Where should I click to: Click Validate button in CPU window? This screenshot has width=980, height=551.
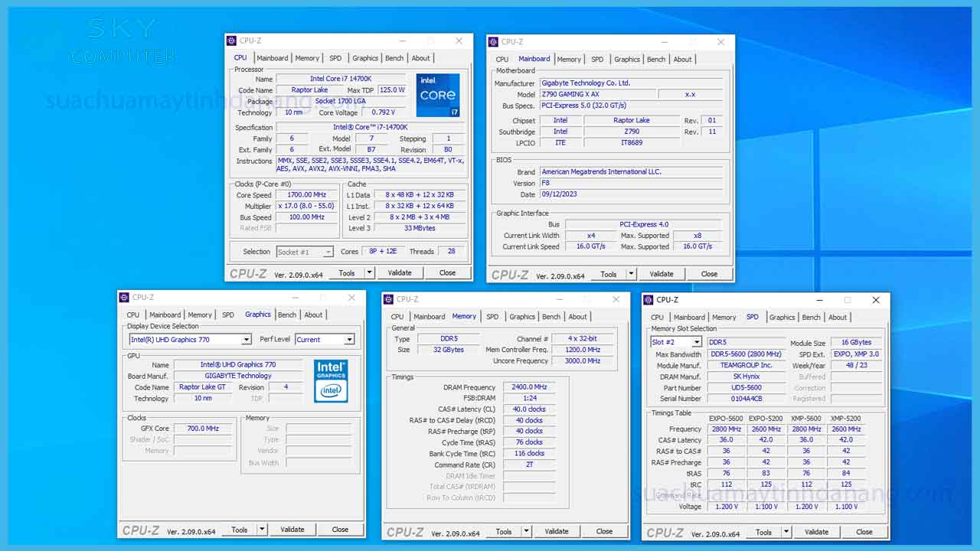click(400, 272)
